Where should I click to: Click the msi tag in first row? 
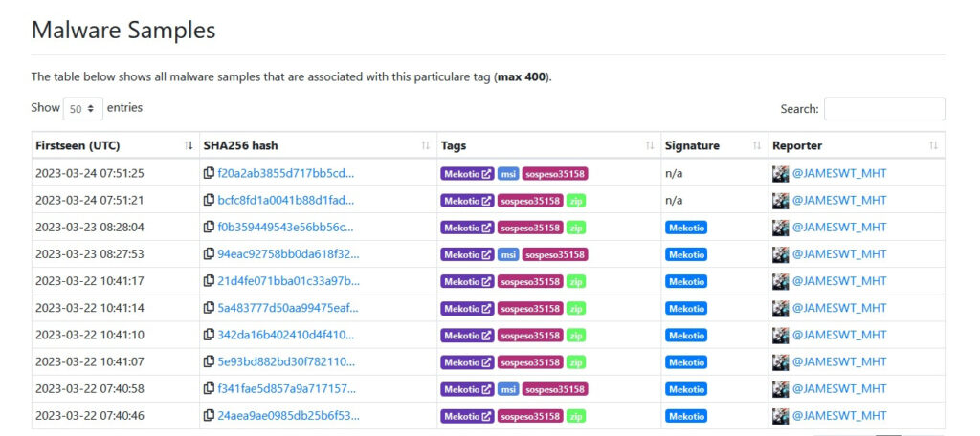click(x=508, y=174)
